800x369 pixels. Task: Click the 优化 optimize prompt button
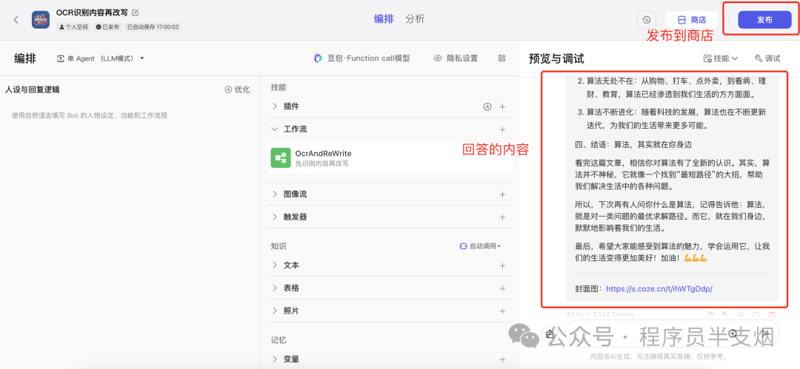tap(237, 90)
